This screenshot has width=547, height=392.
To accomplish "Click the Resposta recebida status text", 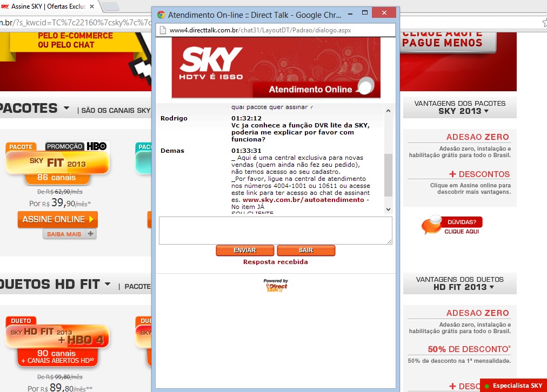I will 276,262.
